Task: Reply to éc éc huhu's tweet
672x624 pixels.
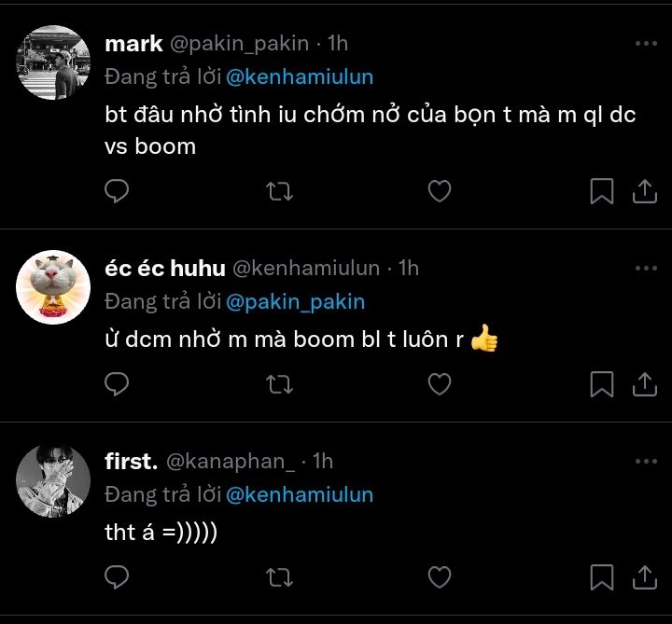Action: point(117,383)
